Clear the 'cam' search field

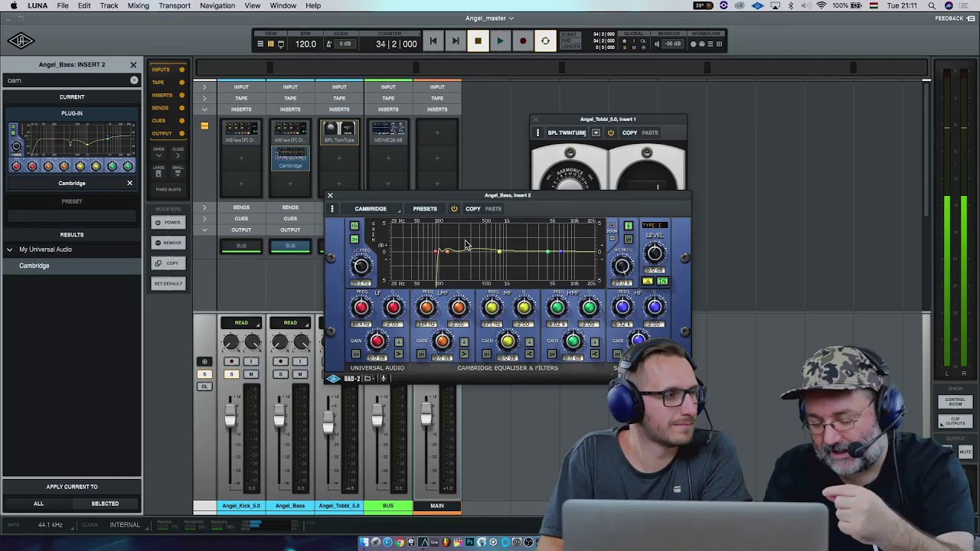point(134,80)
